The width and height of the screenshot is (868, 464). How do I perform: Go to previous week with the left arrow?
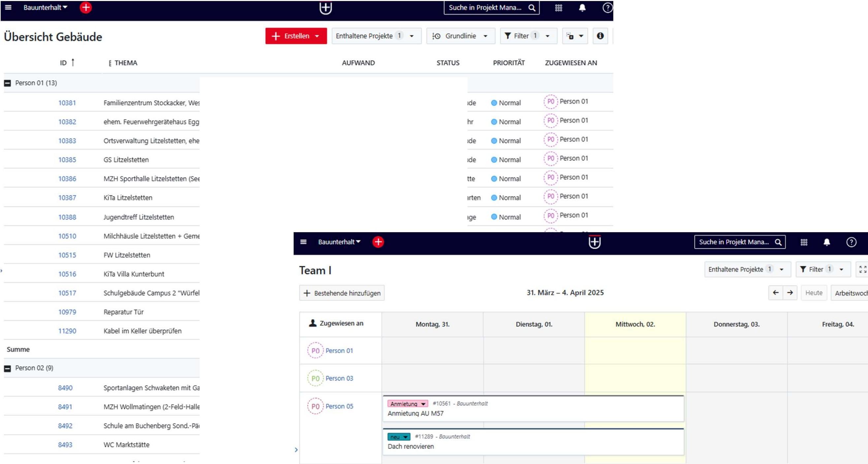coord(776,293)
